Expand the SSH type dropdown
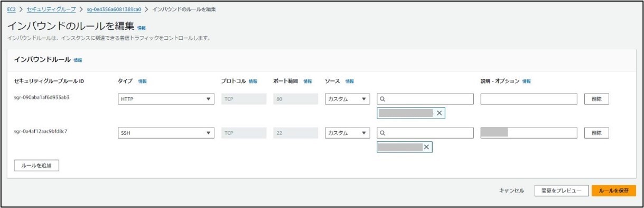 pos(166,133)
